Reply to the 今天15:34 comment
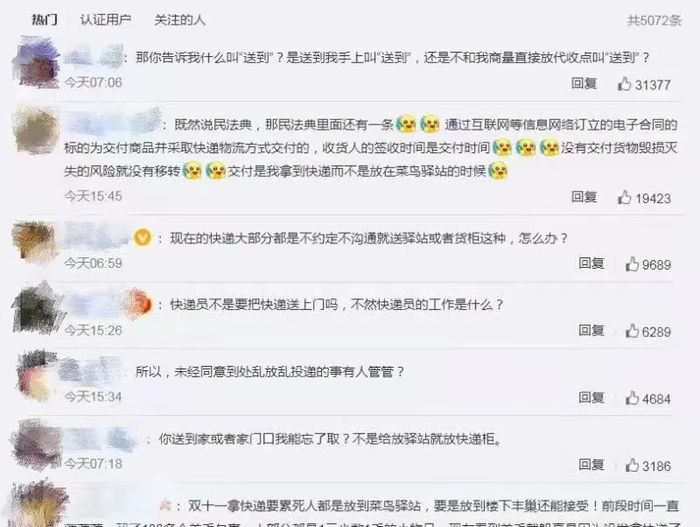 click(x=592, y=397)
